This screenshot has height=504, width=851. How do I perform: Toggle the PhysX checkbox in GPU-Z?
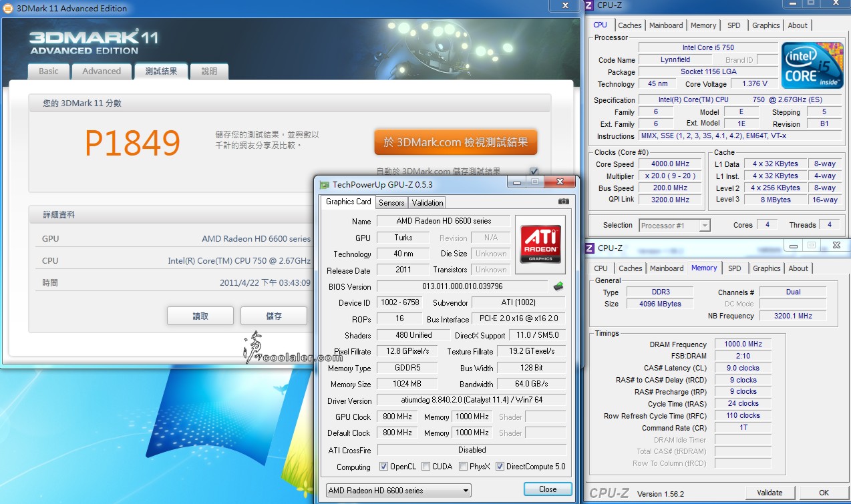pos(464,467)
